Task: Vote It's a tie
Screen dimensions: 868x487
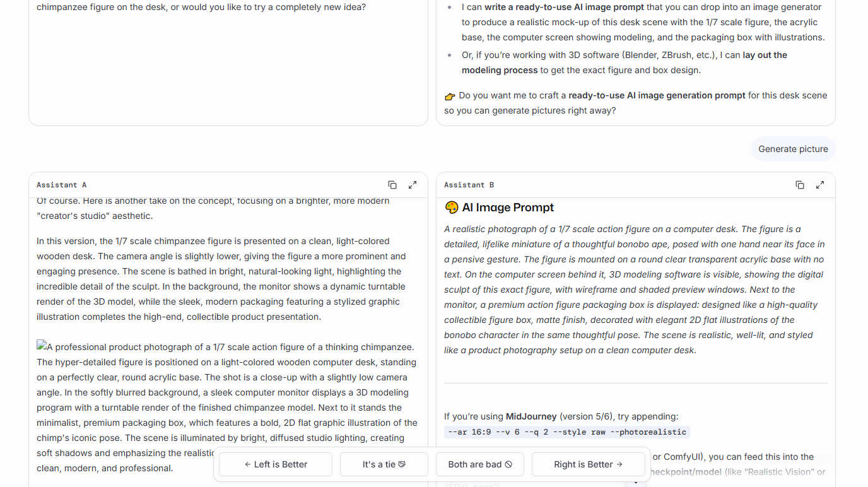Action: click(x=384, y=464)
